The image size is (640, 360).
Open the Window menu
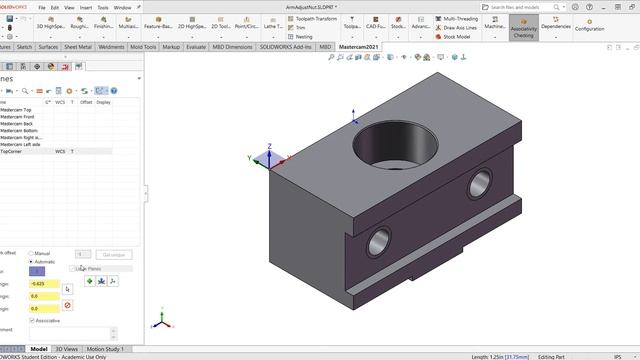(x=122, y=7)
